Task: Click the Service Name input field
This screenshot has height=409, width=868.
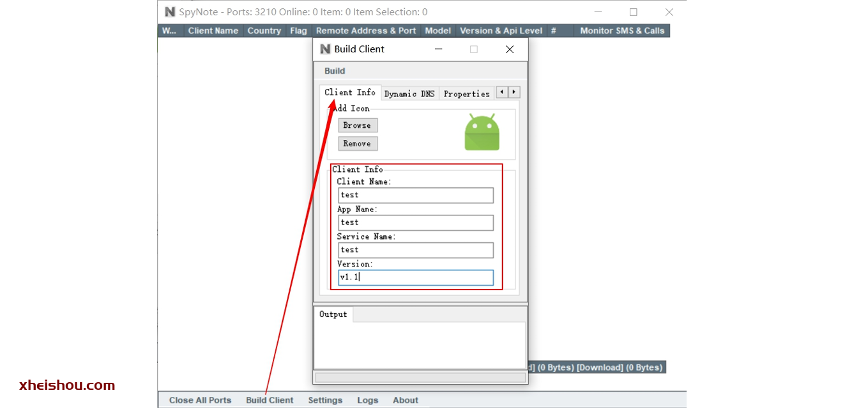Action: [416, 250]
